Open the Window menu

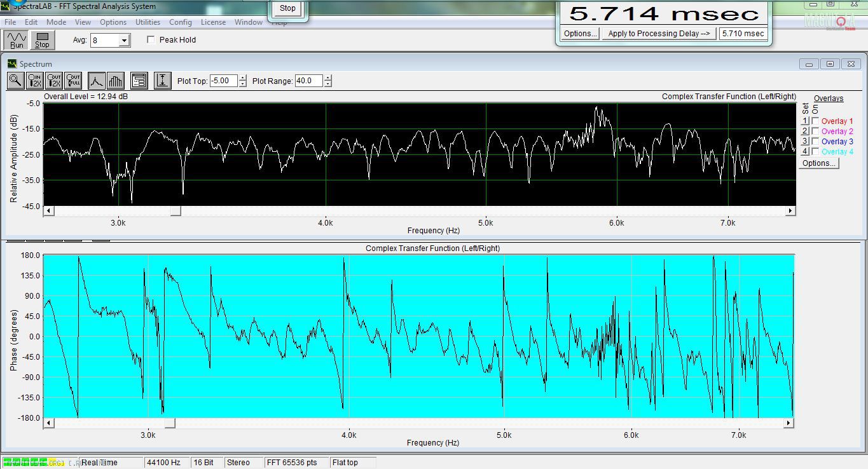pyautogui.click(x=249, y=22)
